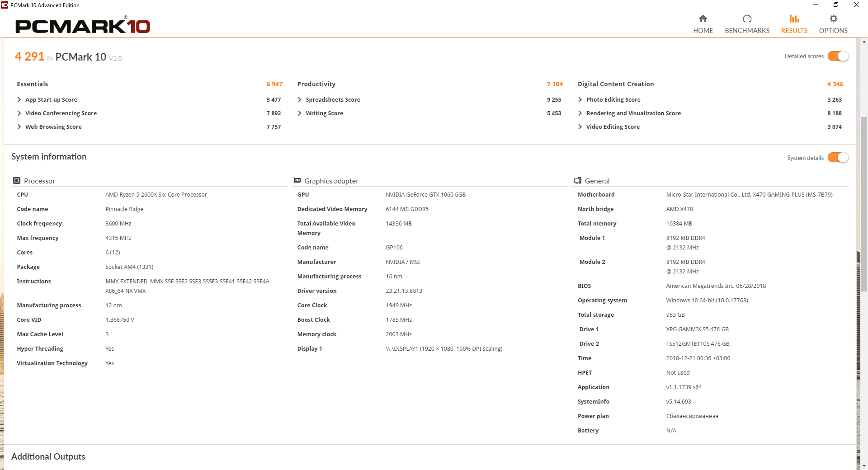Turn off the System details toggle
Screen dimensions: 868x470
point(838,158)
